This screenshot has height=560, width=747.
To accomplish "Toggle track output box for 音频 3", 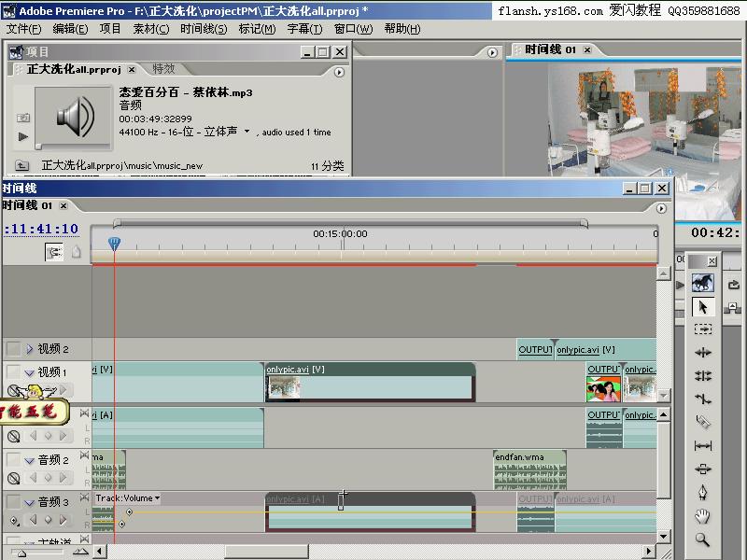I will tap(13, 501).
